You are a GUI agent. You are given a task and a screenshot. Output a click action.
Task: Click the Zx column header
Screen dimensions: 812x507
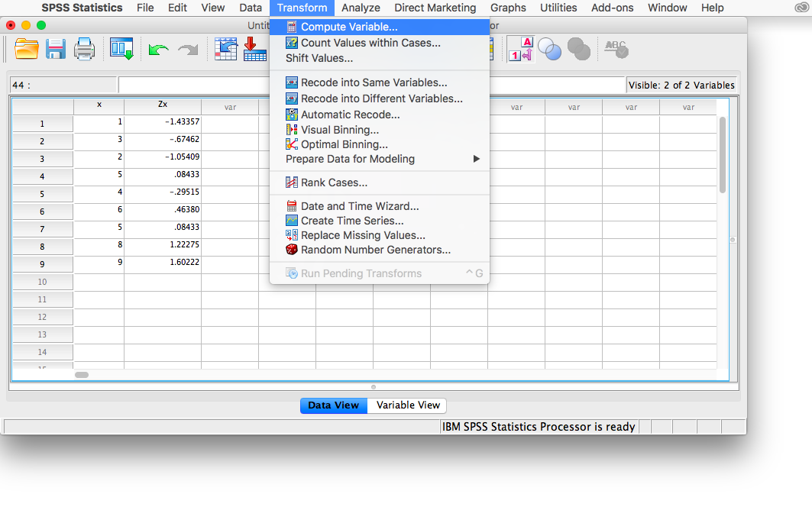pyautogui.click(x=163, y=105)
